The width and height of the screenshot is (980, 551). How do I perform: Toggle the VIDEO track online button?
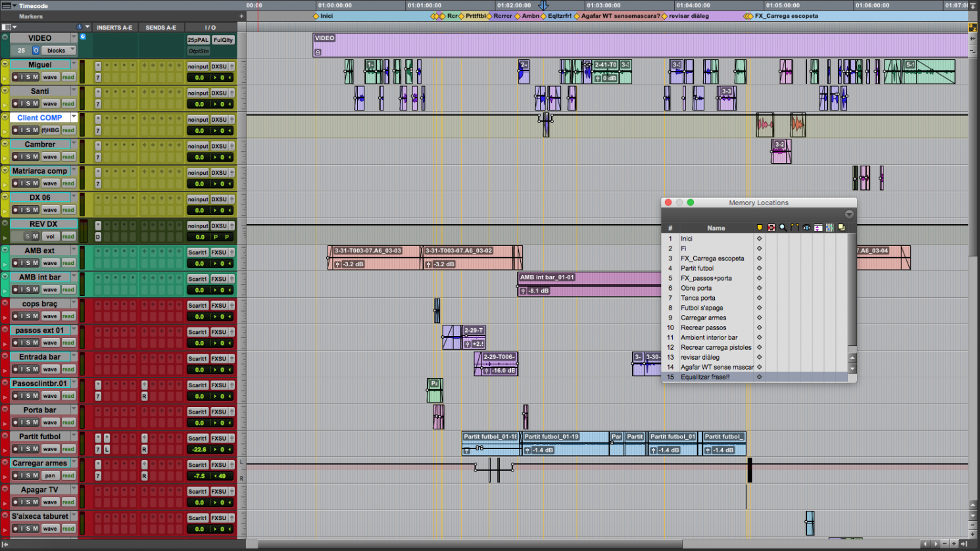36,51
